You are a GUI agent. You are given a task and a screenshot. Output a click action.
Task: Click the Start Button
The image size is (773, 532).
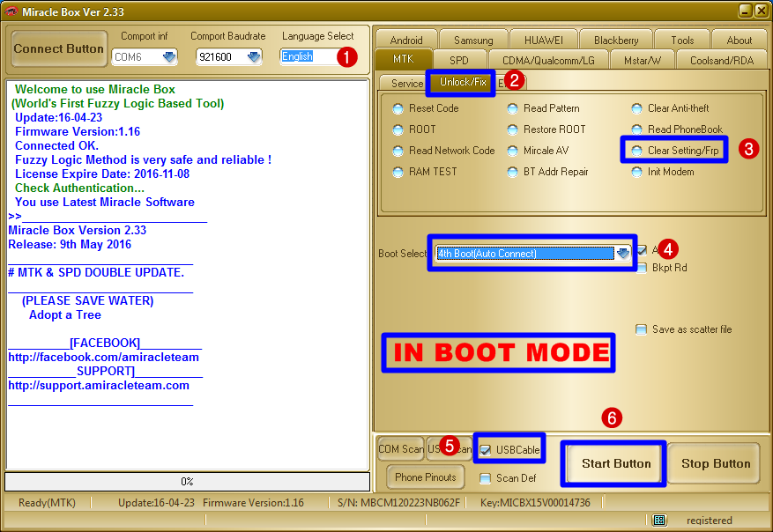(x=616, y=463)
